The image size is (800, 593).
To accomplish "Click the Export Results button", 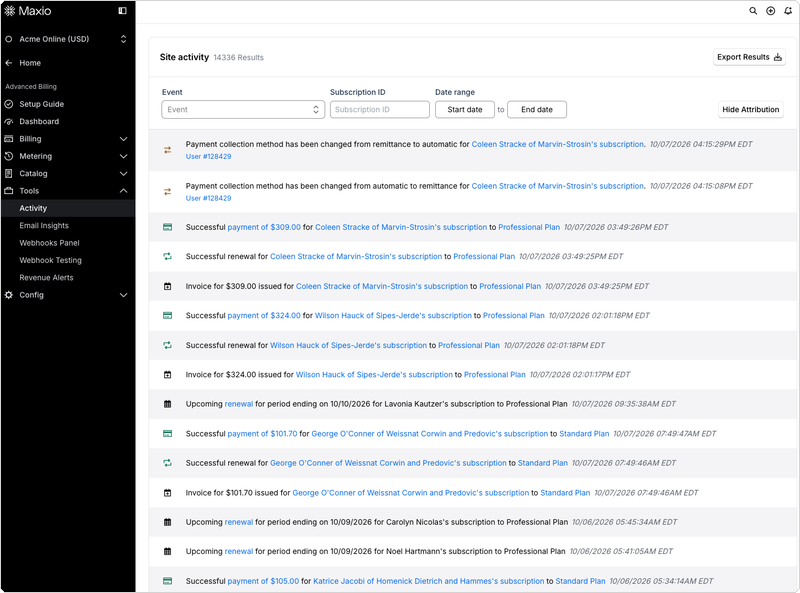I will 749,57.
